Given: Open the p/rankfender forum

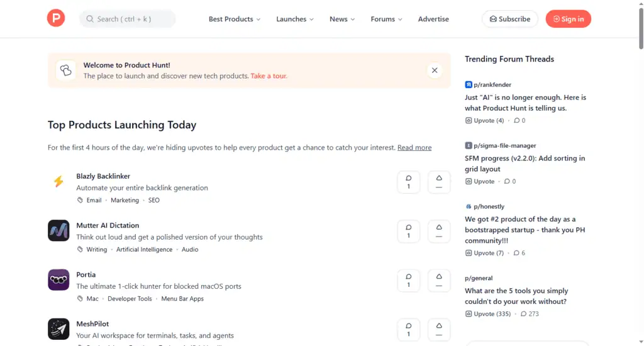Looking at the screenshot, I should [x=492, y=85].
